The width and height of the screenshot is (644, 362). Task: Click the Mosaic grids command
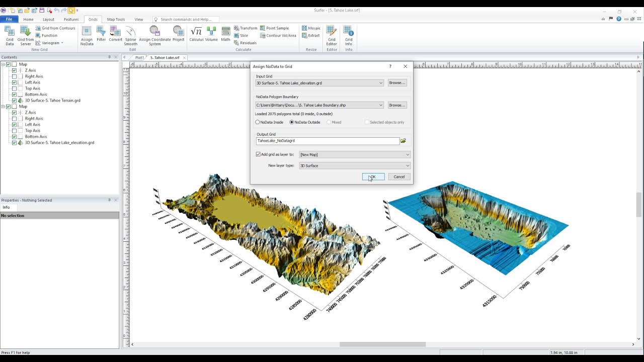pos(311,28)
